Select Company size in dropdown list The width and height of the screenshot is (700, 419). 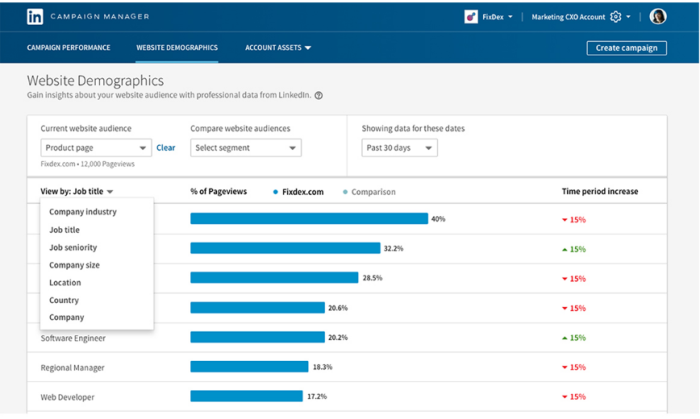coord(75,265)
